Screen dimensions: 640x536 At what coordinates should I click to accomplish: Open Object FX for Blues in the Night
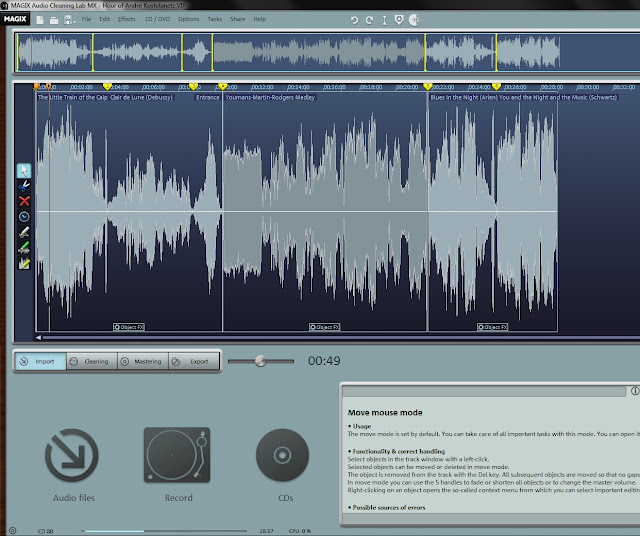click(x=492, y=327)
